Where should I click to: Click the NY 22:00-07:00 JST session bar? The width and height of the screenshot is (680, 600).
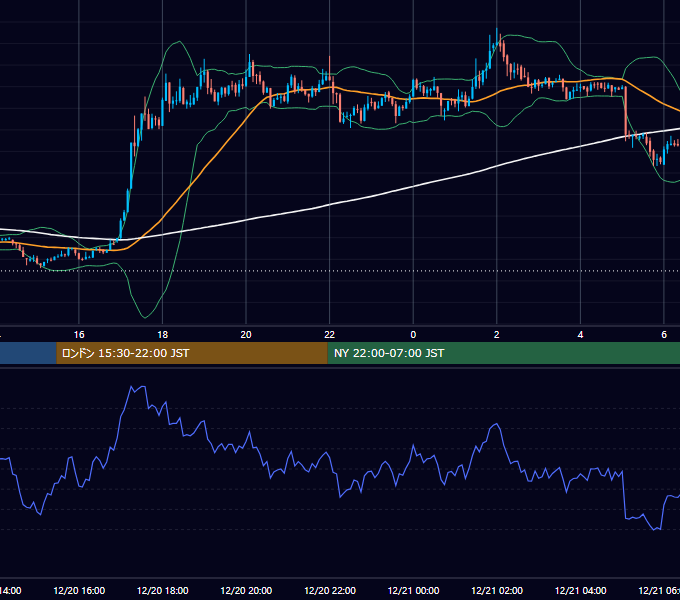click(x=503, y=353)
